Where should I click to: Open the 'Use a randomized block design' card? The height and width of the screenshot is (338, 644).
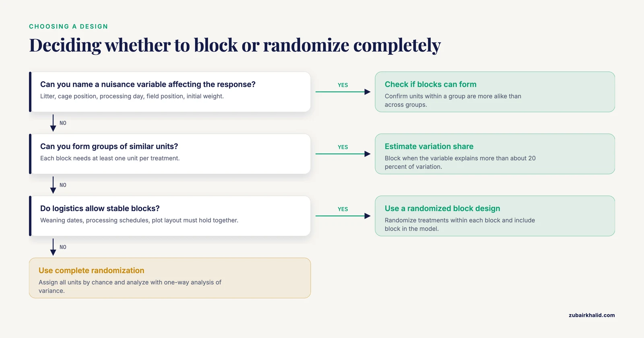495,216
